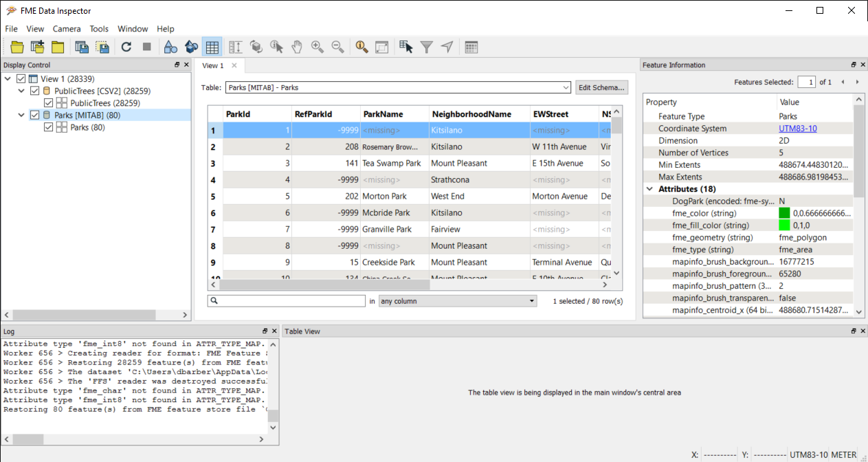This screenshot has width=868, height=462.
Task: Uncheck visibility of PublicTrees (28259)
Action: coord(47,102)
